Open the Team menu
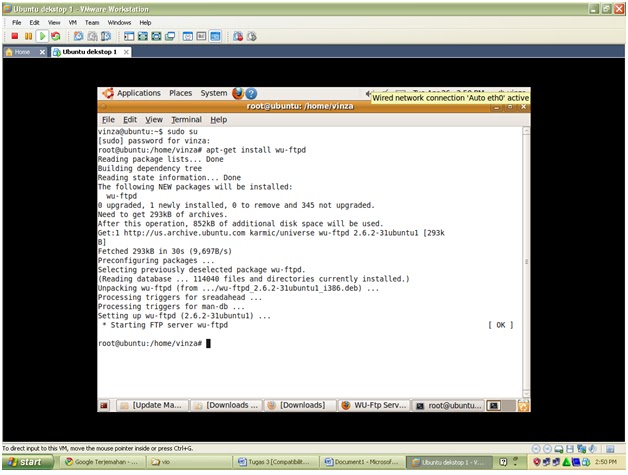This screenshot has width=628, height=475. coord(92,22)
